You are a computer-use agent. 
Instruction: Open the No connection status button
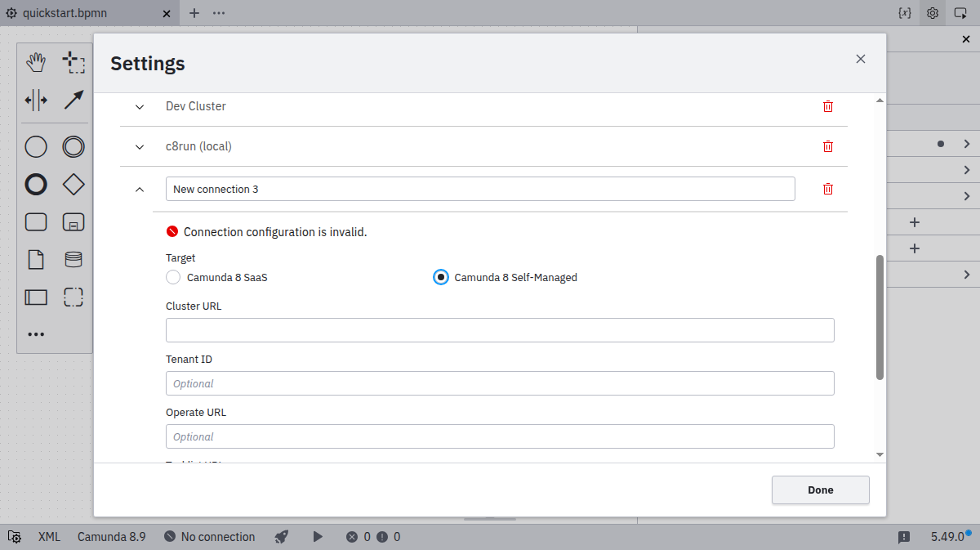tap(210, 537)
